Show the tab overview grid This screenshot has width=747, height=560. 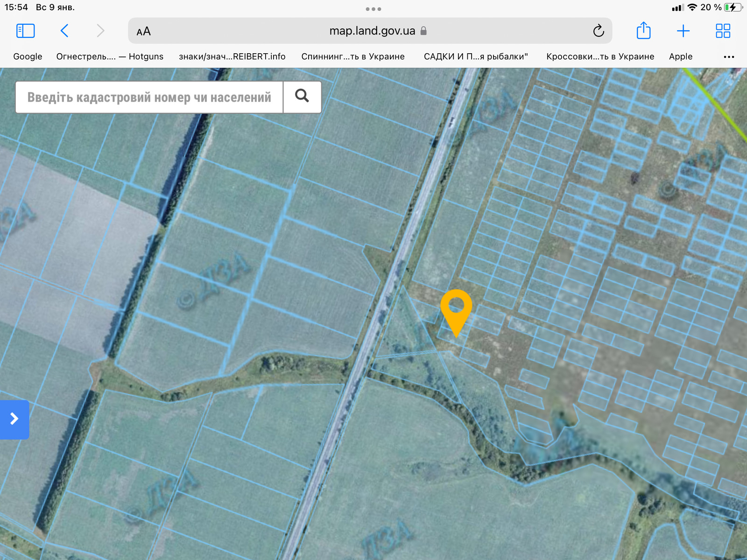click(x=723, y=31)
